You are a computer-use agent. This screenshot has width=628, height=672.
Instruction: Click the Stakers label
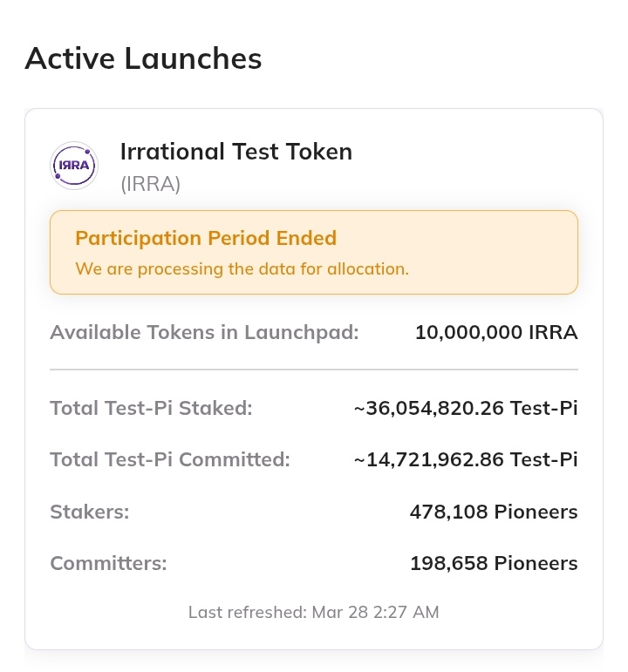tap(89, 512)
